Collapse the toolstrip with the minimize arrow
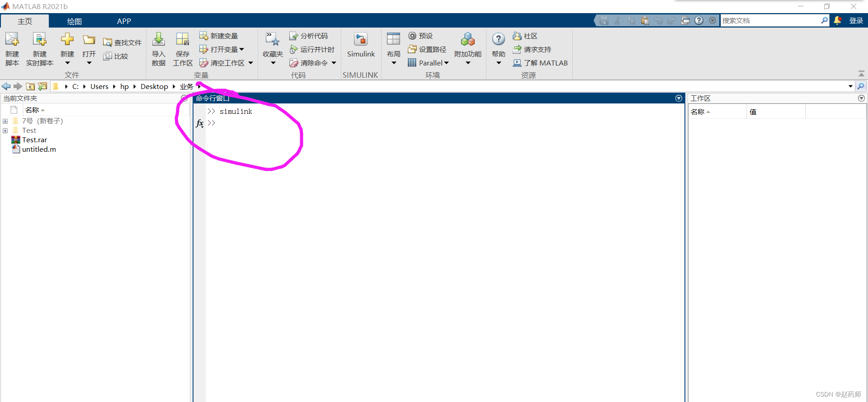 click(861, 74)
